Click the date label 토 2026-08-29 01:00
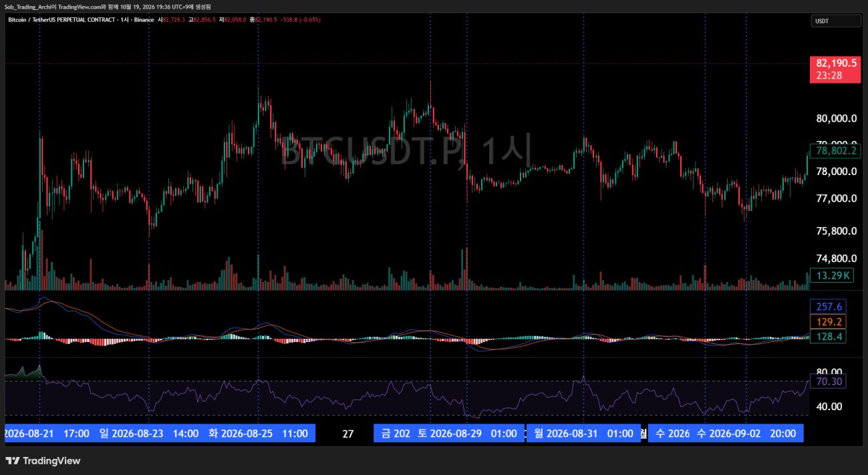The image size is (868, 475). click(x=466, y=434)
